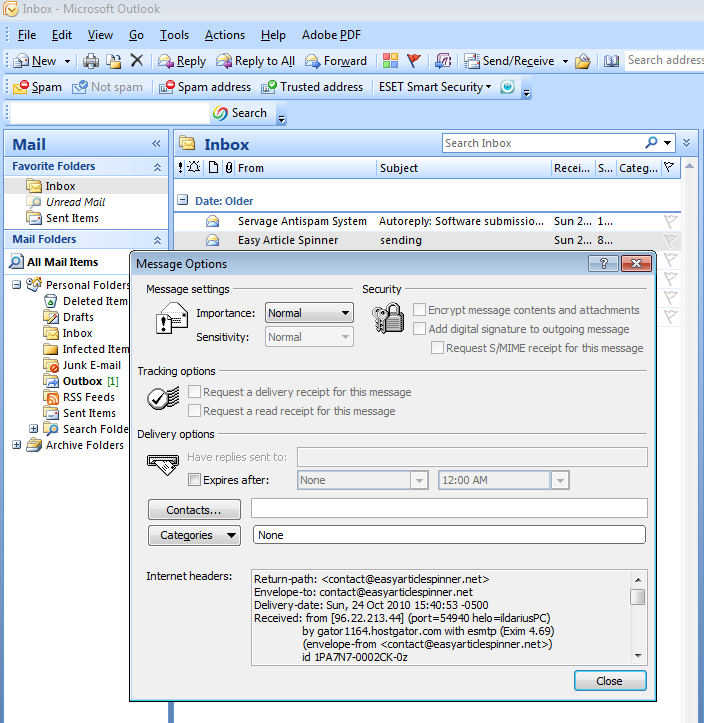Collapse the Mail navigation pane chevron

coord(156,144)
